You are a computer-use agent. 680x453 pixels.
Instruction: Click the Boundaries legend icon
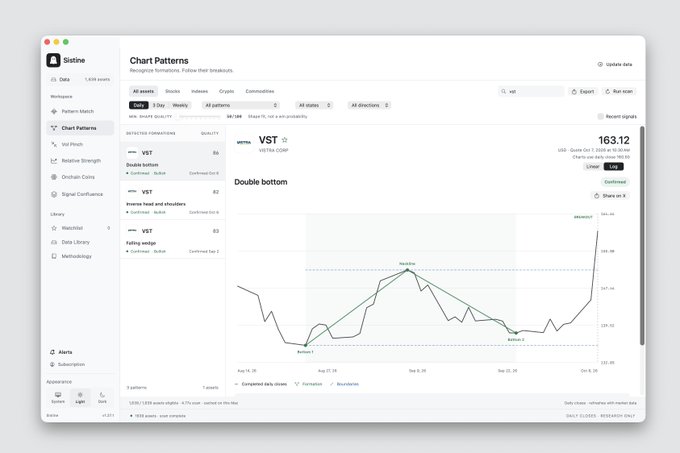[x=332, y=384]
